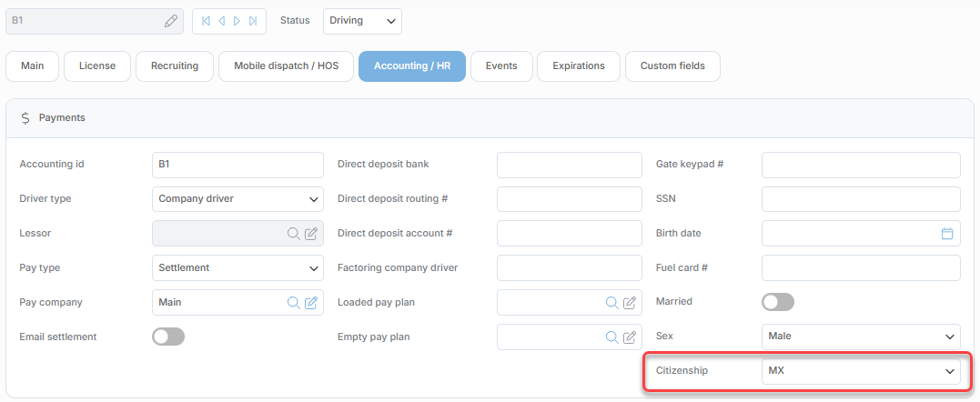Open Mobile dispatch / HOS tab
980x402 pixels.
[x=287, y=66]
